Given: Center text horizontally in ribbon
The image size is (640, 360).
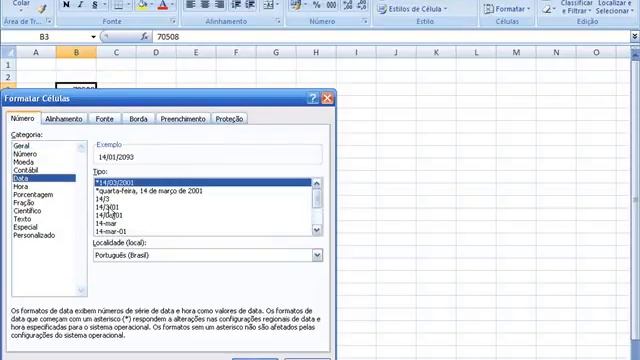Looking at the screenshot, I should (205, 4).
